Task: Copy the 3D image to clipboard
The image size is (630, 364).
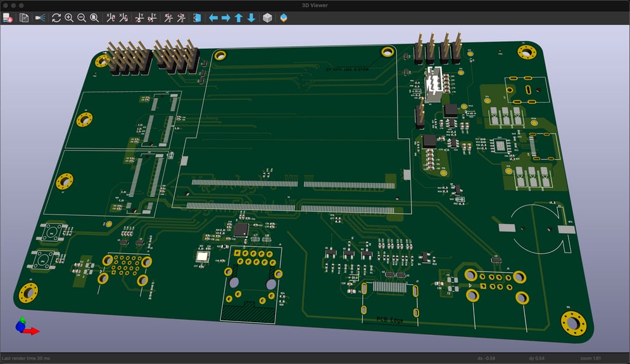Action: [24, 18]
